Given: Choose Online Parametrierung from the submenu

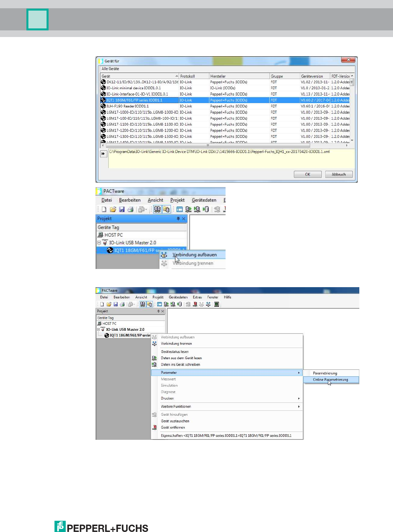Looking at the screenshot, I should [331, 380].
